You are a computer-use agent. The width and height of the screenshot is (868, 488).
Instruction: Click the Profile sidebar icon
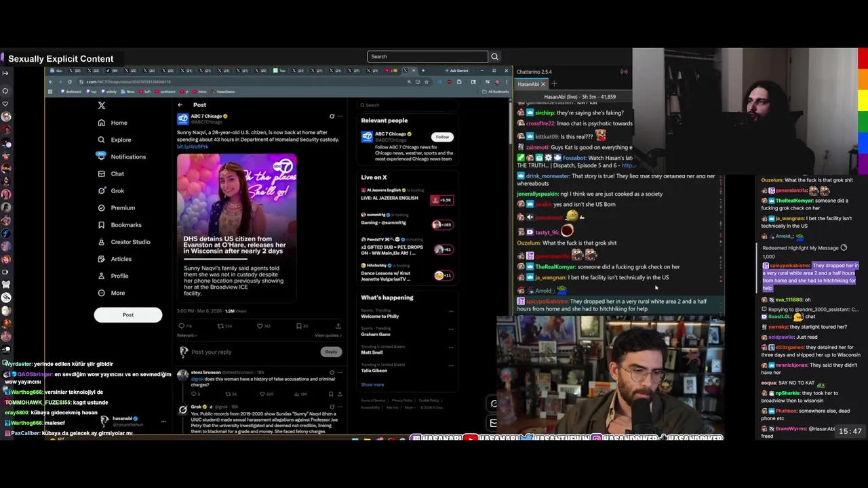coord(102,275)
